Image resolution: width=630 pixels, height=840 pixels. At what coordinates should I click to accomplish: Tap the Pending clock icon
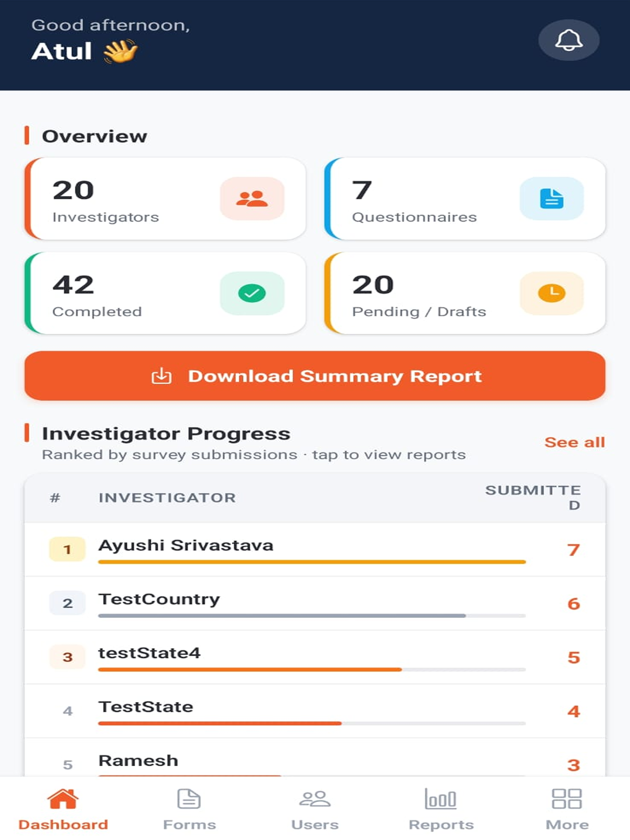click(x=551, y=293)
